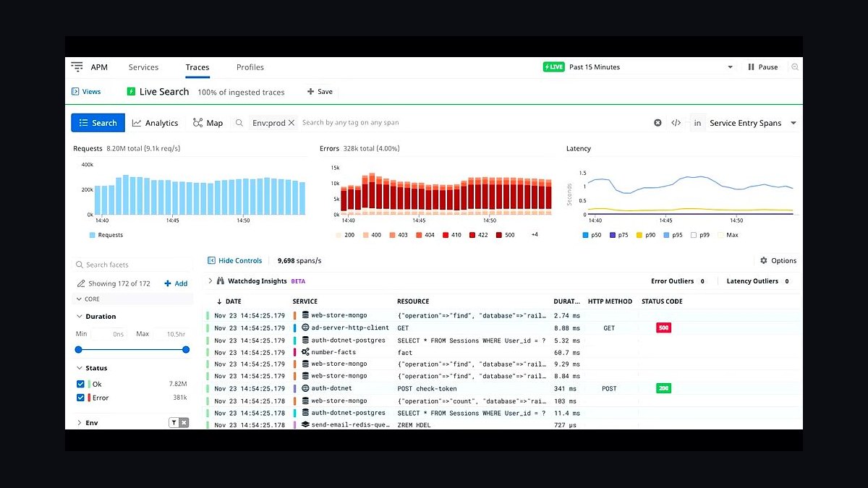This screenshot has width=868, height=488.
Task: Toggle the 200 status legend swatch
Action: pyautogui.click(x=339, y=235)
